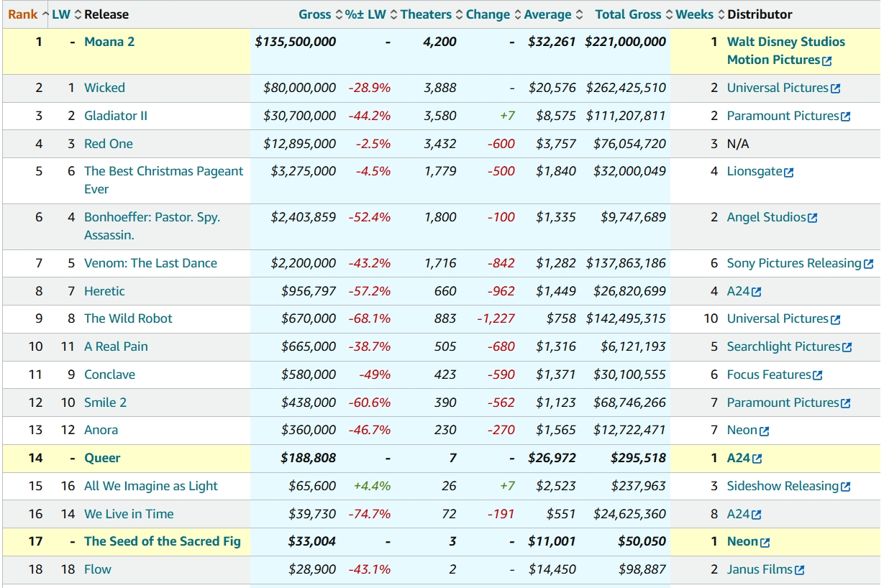Screen dimensions: 884x588
Task: Open external link icon next to Walt Disney Studios Motion Pictures
Action: pos(826,61)
